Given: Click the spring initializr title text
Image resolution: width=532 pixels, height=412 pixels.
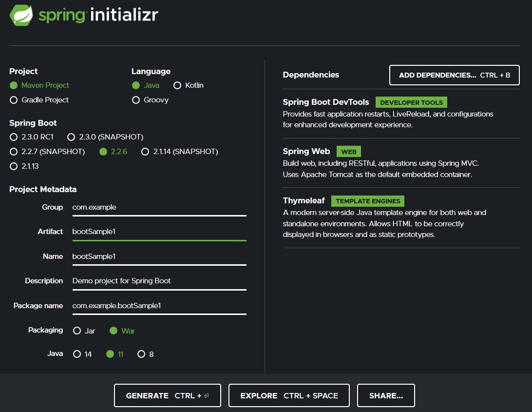Looking at the screenshot, I should (98, 15).
